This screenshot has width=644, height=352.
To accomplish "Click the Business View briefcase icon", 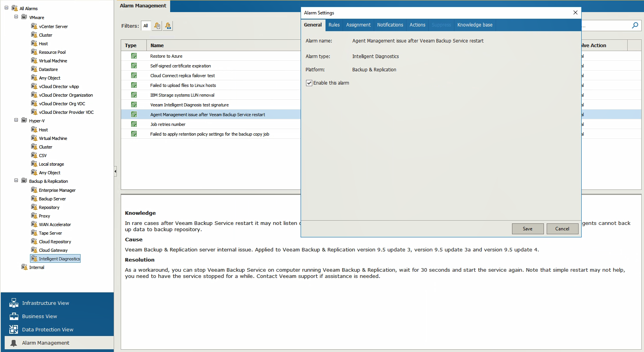I will pos(14,316).
